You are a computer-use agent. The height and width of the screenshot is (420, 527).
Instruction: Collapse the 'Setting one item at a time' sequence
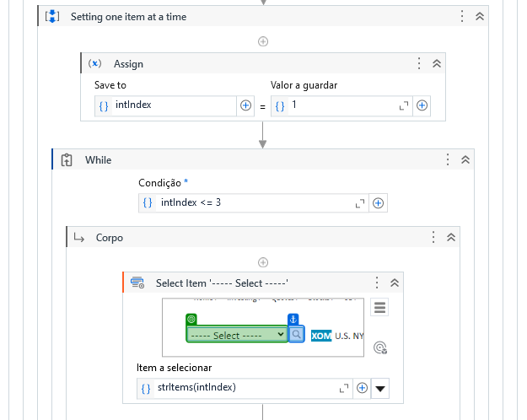click(480, 16)
